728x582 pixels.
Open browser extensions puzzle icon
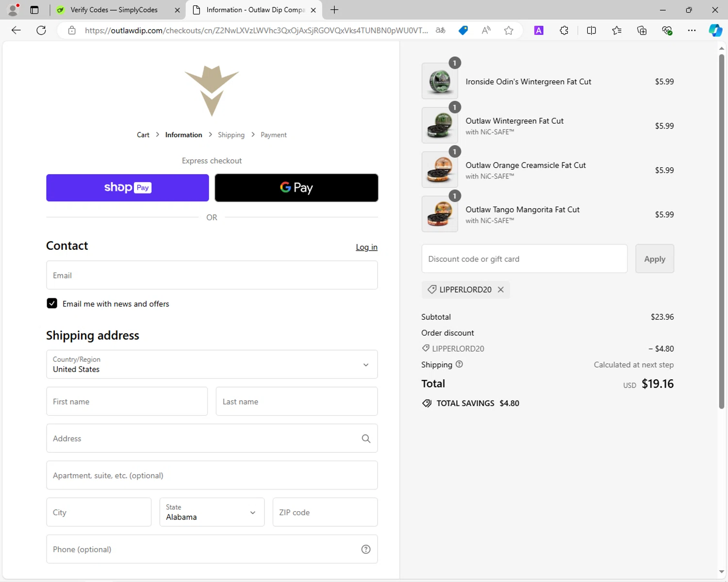pyautogui.click(x=564, y=31)
